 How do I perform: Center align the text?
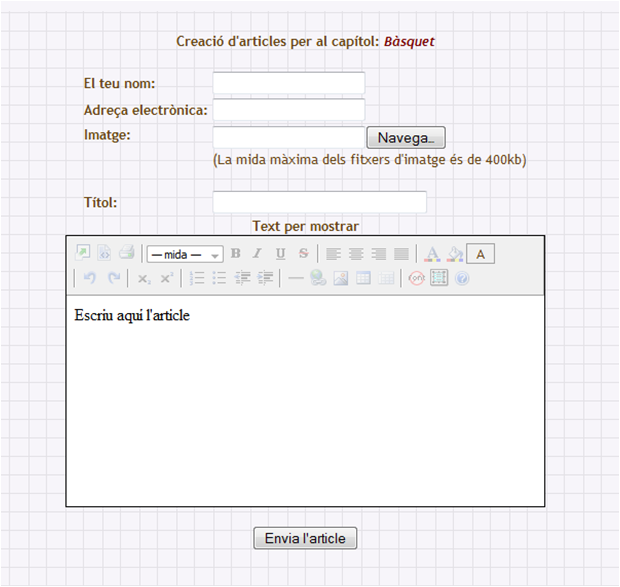coord(356,254)
